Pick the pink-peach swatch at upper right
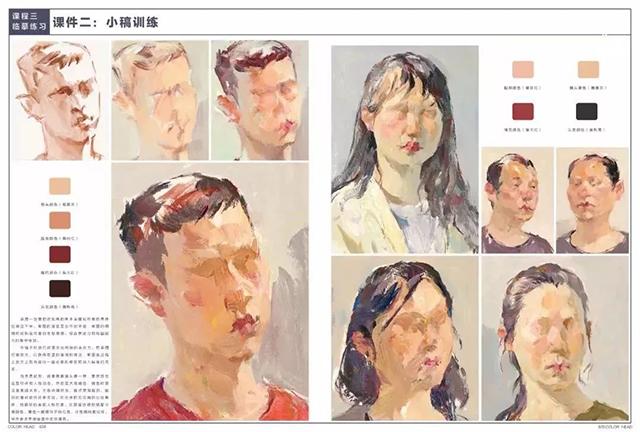640x432 pixels. pyautogui.click(x=523, y=69)
